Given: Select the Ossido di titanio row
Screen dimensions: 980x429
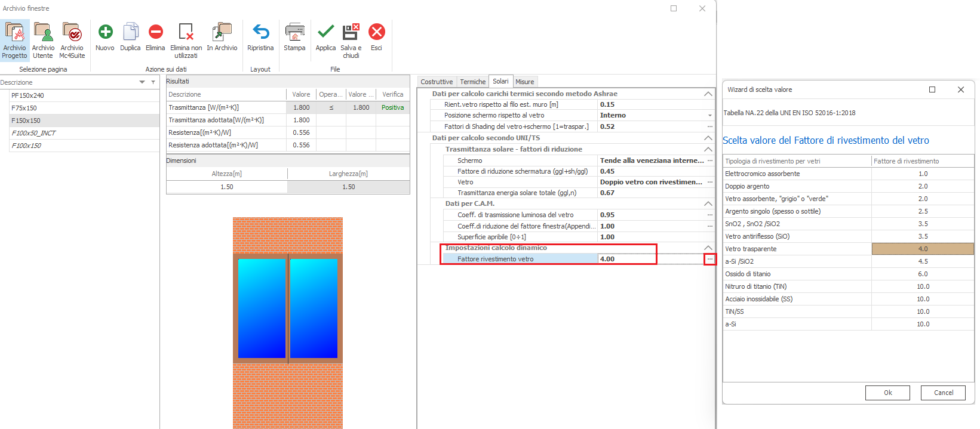Looking at the screenshot, I should 797,274.
